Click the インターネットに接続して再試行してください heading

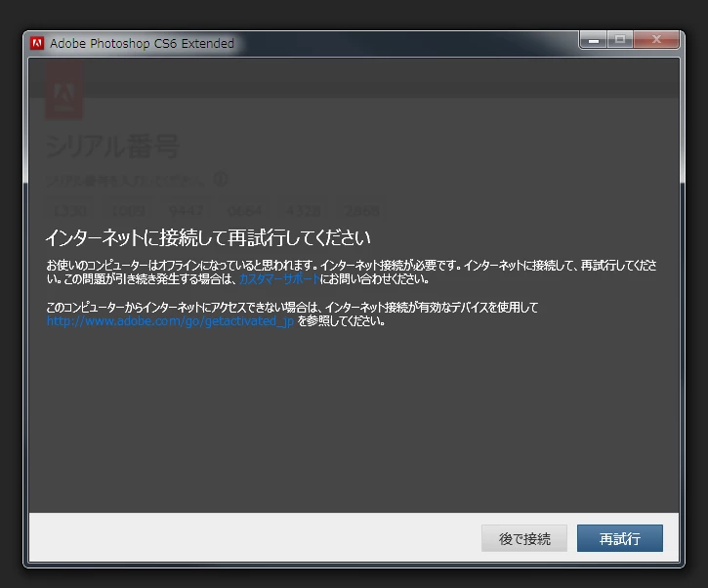(208, 237)
